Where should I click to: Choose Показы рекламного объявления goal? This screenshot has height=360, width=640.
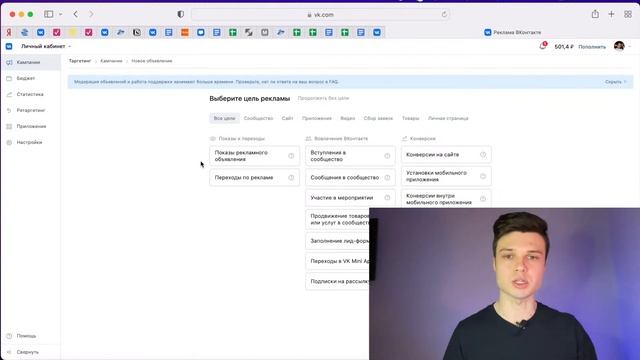(x=254, y=156)
